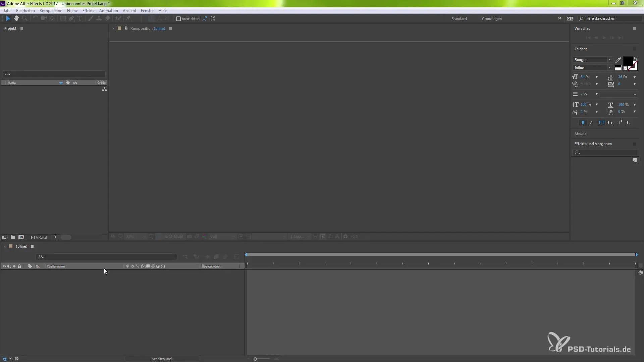This screenshot has width=644, height=362.
Task: Select the Puppet Pin tool
Action: [128, 18]
